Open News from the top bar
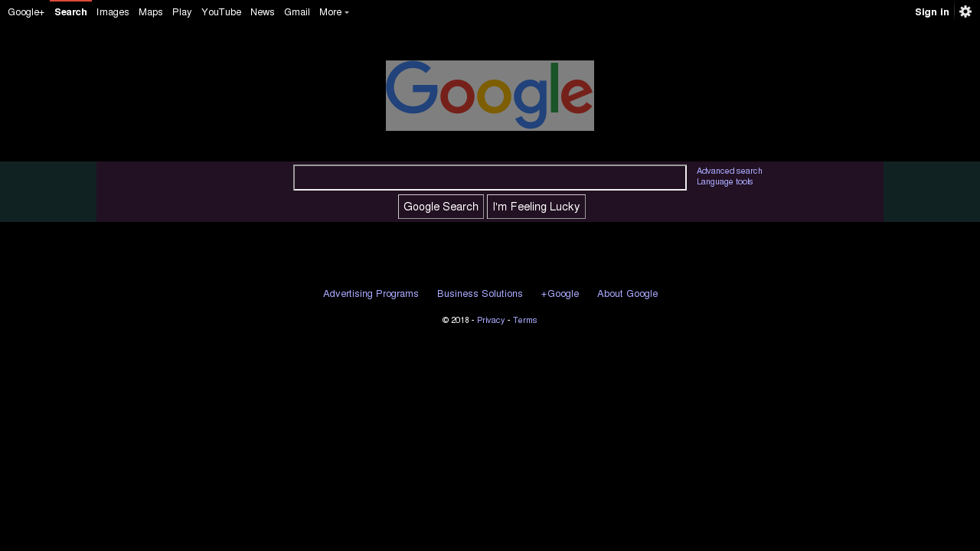 pyautogui.click(x=263, y=12)
